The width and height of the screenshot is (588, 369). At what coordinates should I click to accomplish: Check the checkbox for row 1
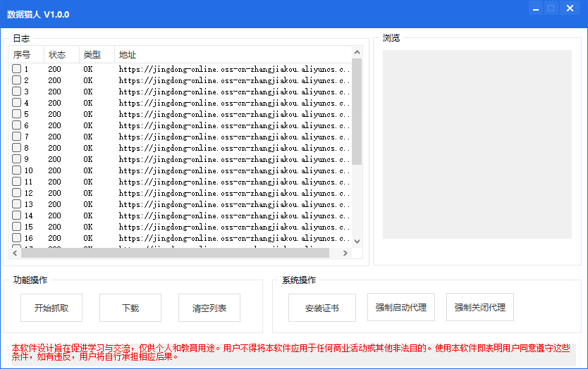tap(16, 69)
